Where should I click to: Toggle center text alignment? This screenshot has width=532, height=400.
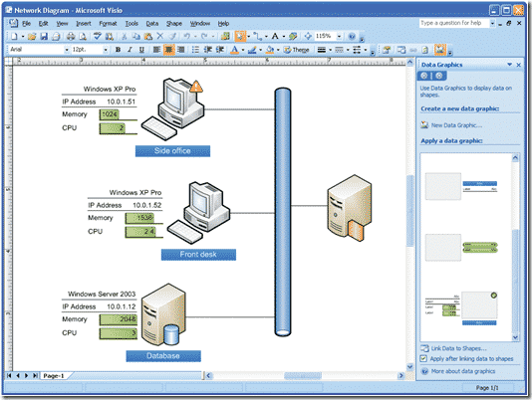(168, 50)
